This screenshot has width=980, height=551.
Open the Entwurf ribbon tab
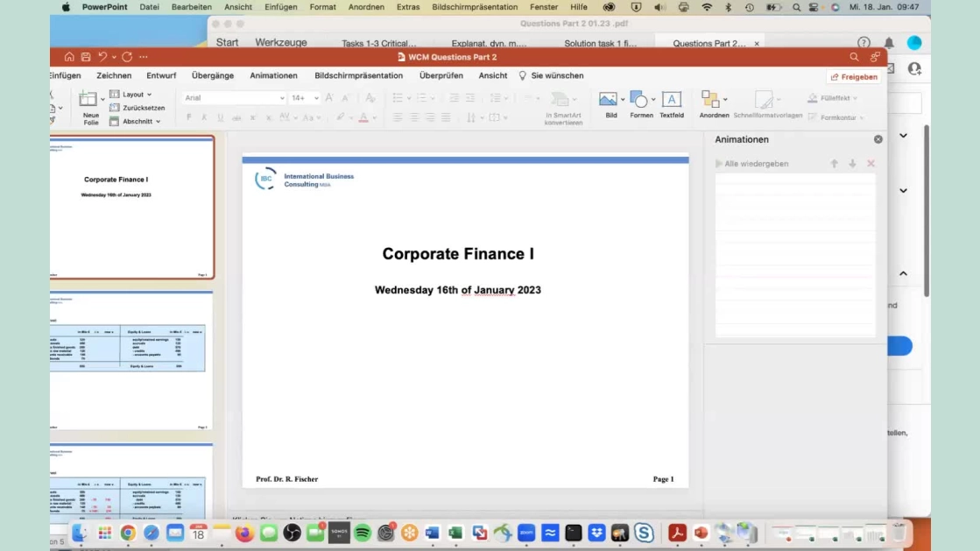(x=161, y=76)
